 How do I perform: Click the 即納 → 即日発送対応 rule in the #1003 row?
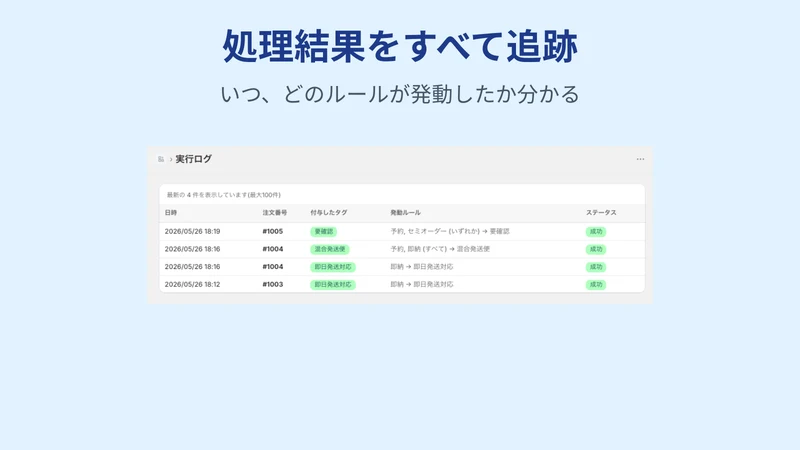[421, 285]
